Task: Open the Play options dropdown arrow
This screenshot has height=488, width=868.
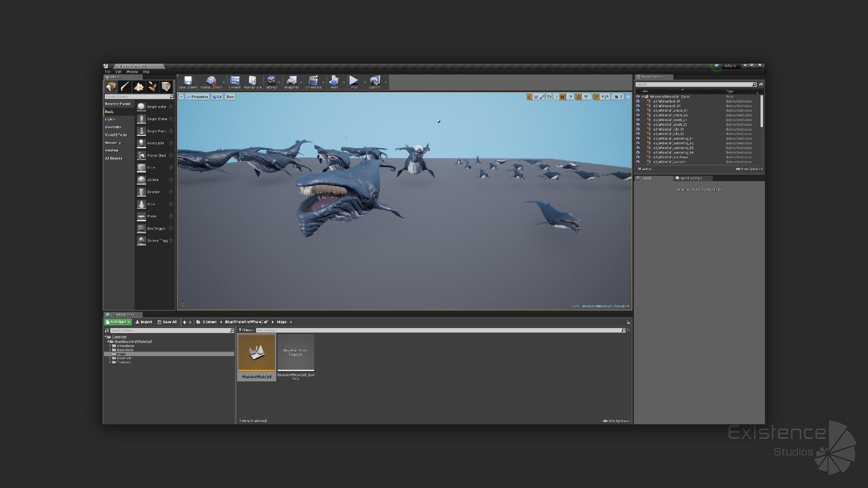Action: pyautogui.click(x=364, y=82)
